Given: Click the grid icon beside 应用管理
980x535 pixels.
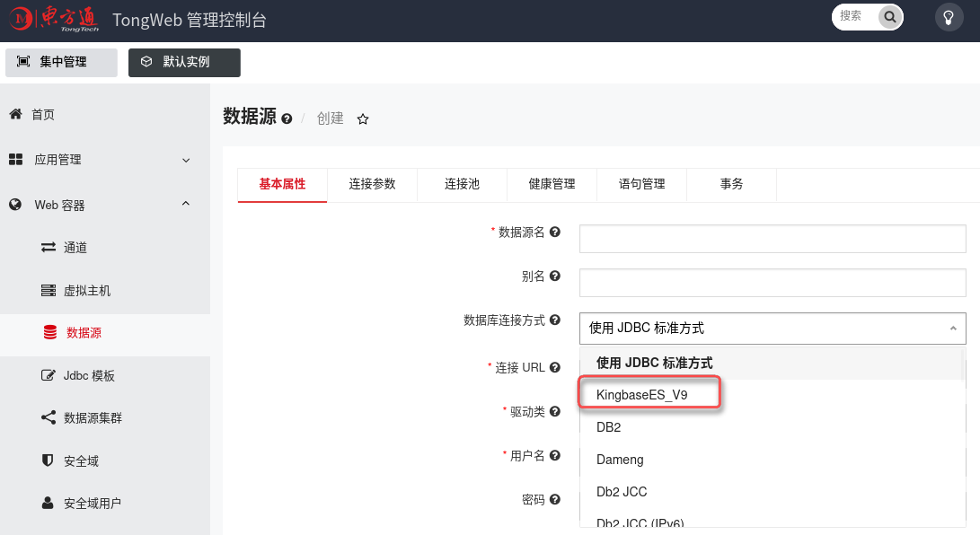Looking at the screenshot, I should [15, 159].
